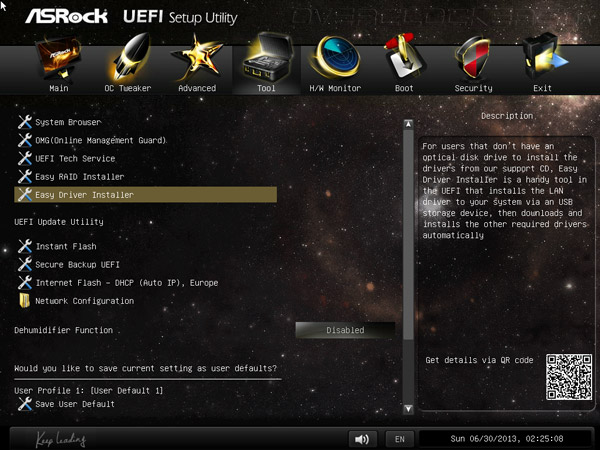Change the EN language button
This screenshot has width=600, height=450.
399,439
